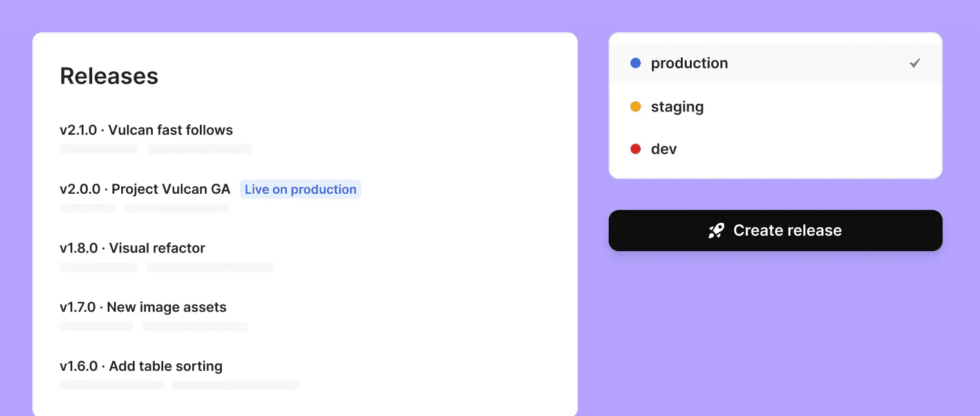980x416 pixels.
Task: Click the Create release button
Action: pos(776,231)
